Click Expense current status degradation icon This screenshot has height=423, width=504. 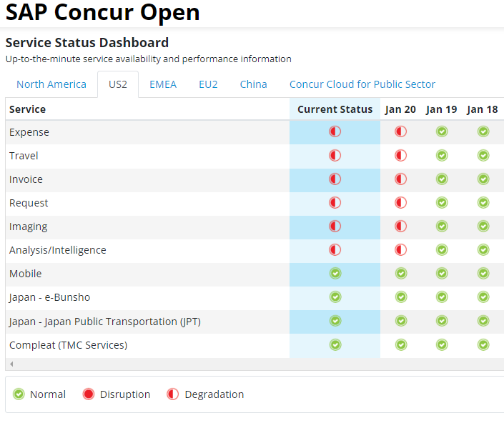point(335,131)
